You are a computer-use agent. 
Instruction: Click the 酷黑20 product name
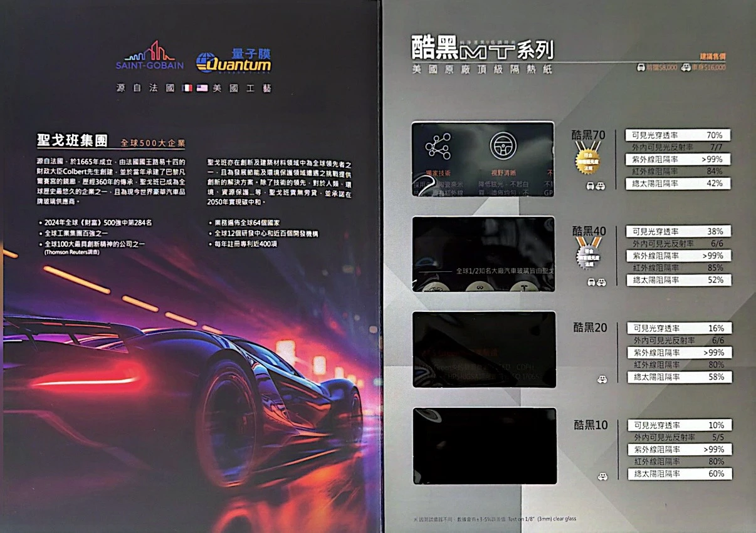click(x=590, y=328)
